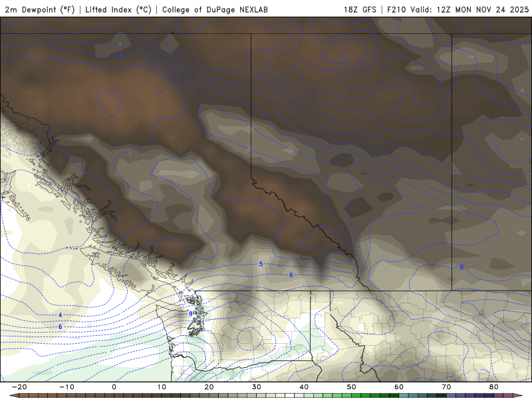
Task: Click the contour label '6' just right of the '5'
Action: click(291, 275)
